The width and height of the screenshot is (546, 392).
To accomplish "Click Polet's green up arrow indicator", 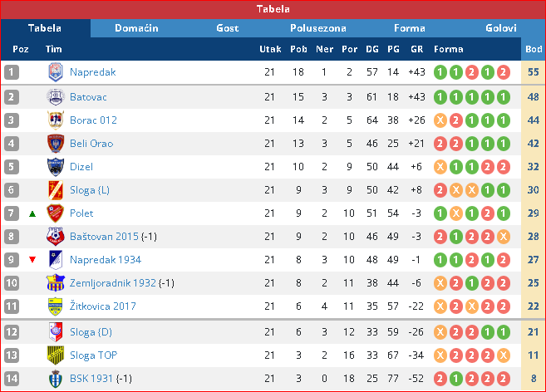I will [32, 213].
